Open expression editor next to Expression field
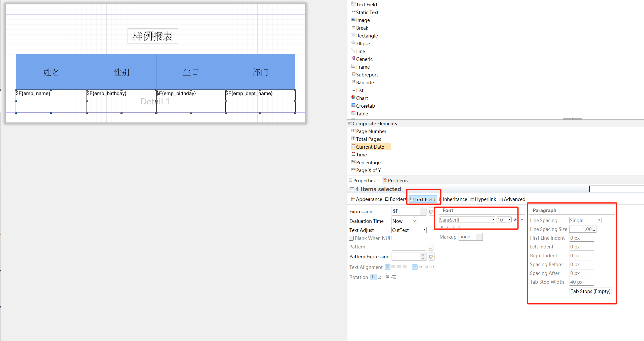The height and width of the screenshot is (341, 644). point(431,211)
